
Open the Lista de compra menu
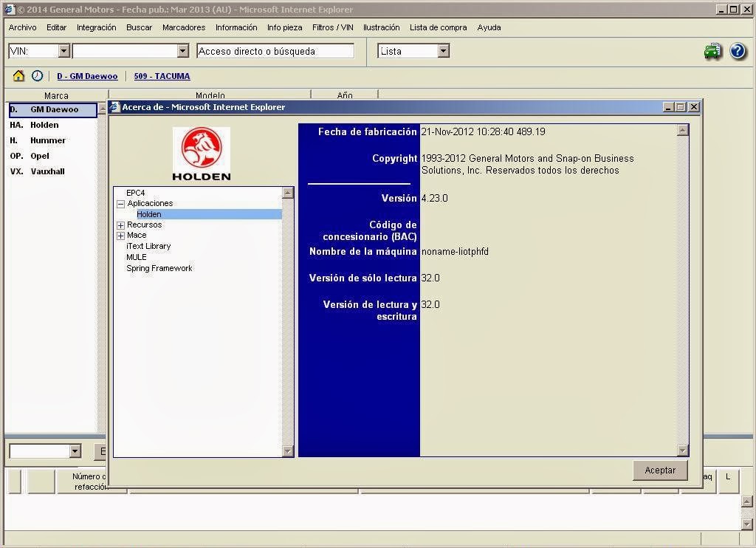(x=439, y=27)
